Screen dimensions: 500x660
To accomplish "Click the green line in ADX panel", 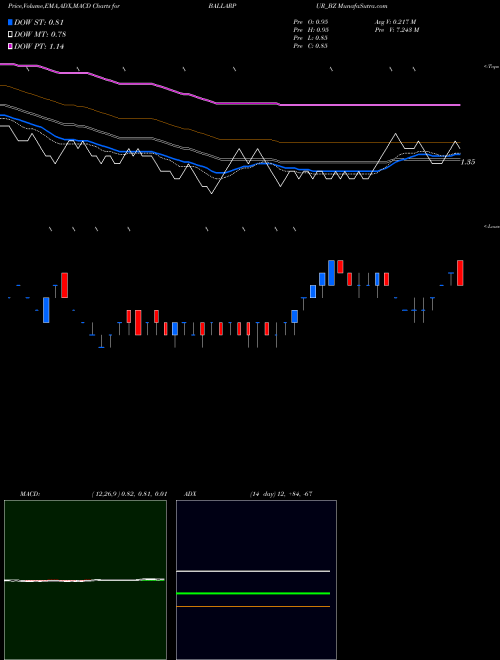I will click(x=253, y=593).
